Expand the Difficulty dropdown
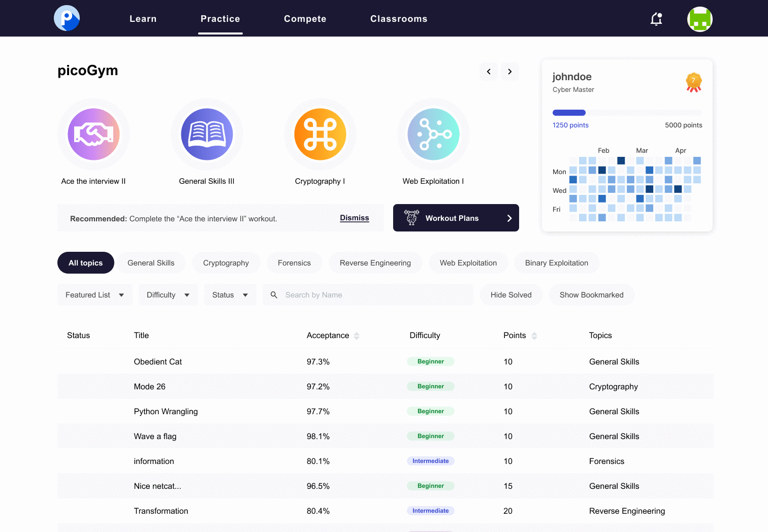Viewport: 768px width, 532px height. [x=168, y=295]
